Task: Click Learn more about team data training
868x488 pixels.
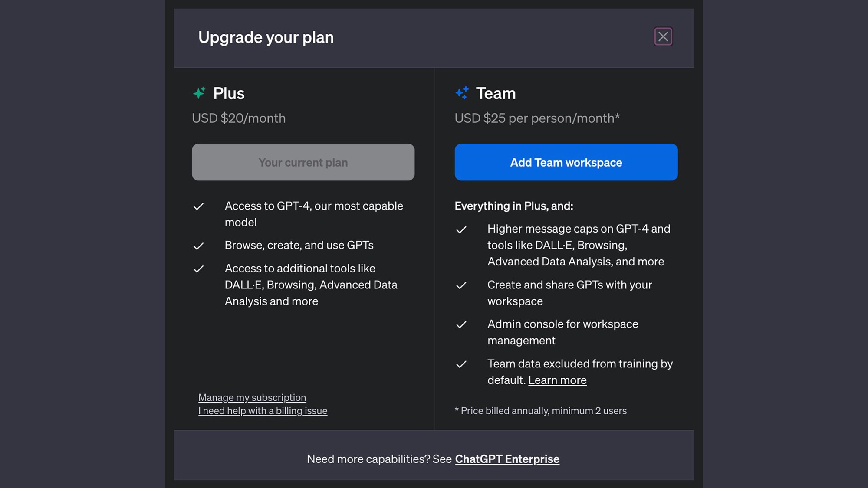Action: (x=557, y=380)
